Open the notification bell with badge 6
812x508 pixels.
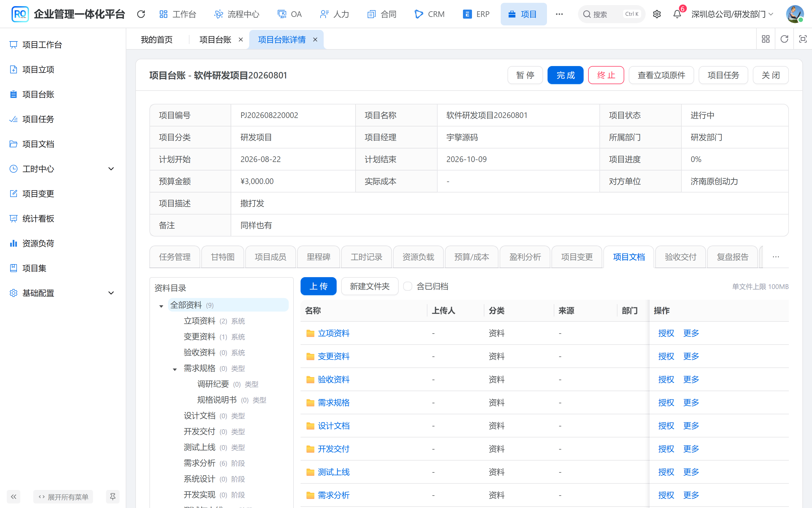click(x=677, y=14)
